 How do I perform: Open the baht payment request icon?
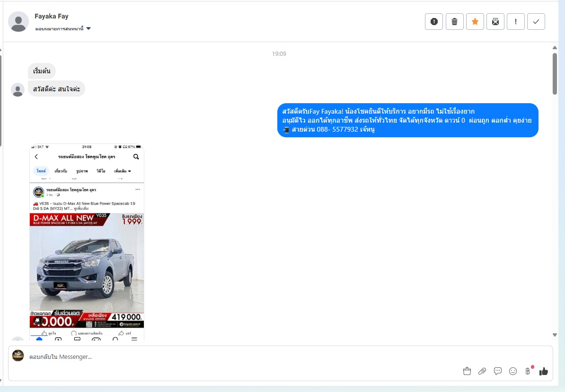click(528, 371)
